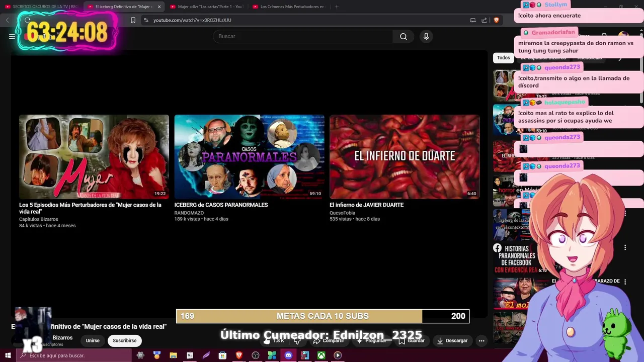Image resolution: width=644 pixels, height=362 pixels.
Task: Visit the Capítulos Bizarros channel link
Action: click(39, 219)
